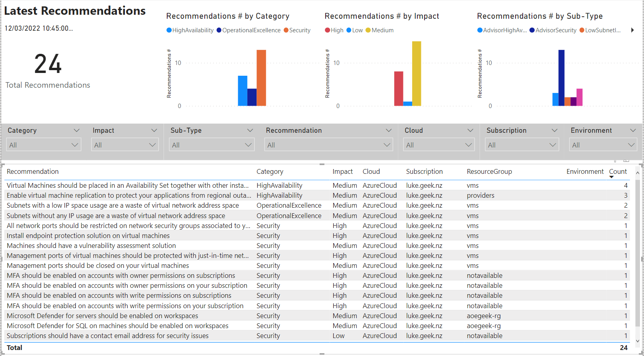Click the 'Low' impact cell
The height and width of the screenshot is (356, 644).
coord(338,336)
